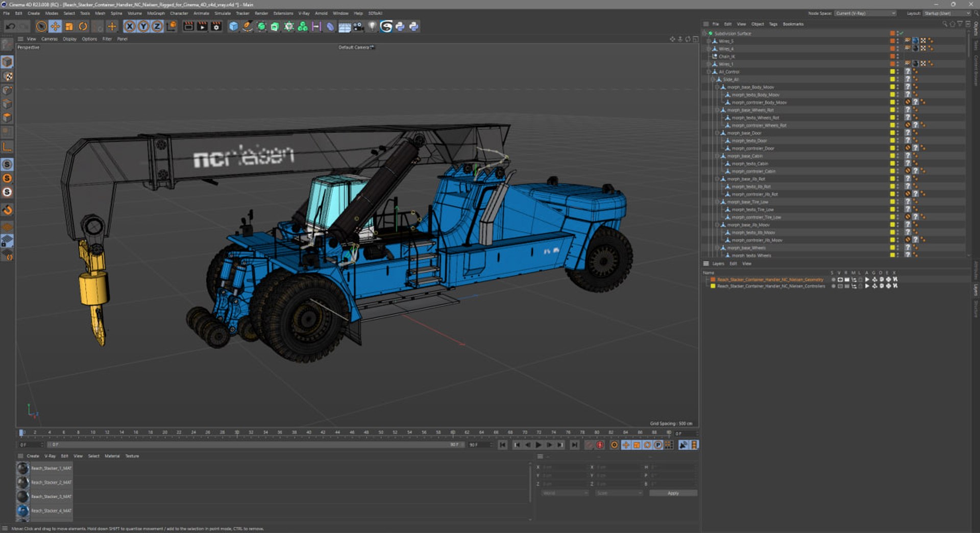Toggle the Y axis lock
980x533 pixels.
tap(143, 27)
